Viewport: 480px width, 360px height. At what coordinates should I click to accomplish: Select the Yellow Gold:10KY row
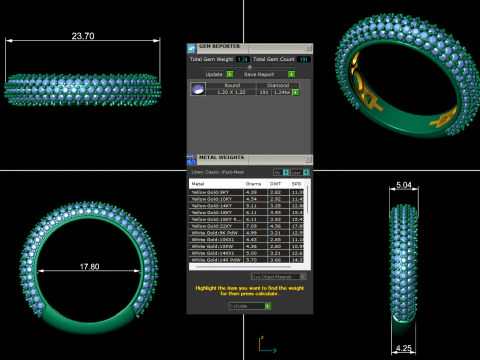(x=246, y=199)
